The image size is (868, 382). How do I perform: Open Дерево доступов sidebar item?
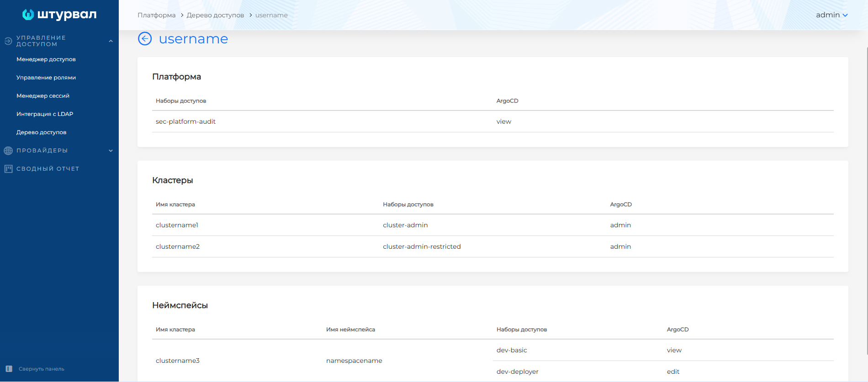[42, 132]
